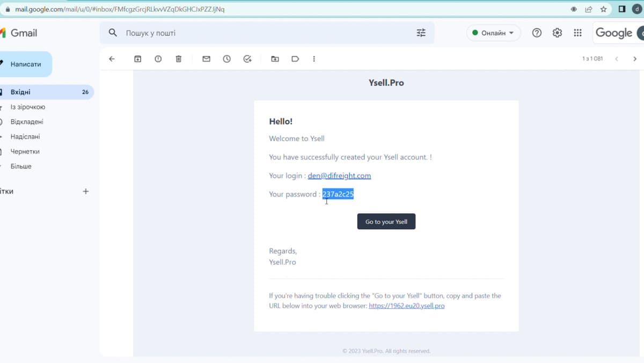644x363 pixels.
Task: Mark the email as unread
Action: [206, 59]
